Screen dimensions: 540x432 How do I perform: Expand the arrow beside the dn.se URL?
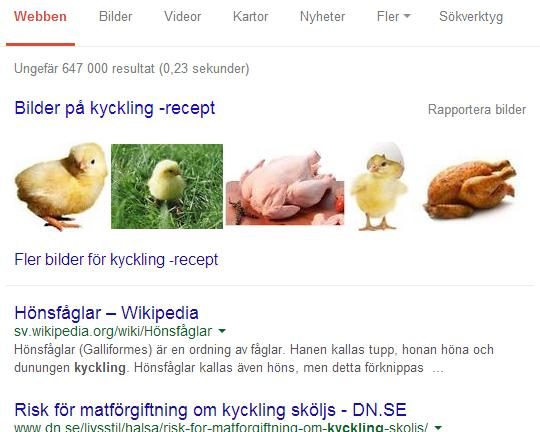pos(438,428)
